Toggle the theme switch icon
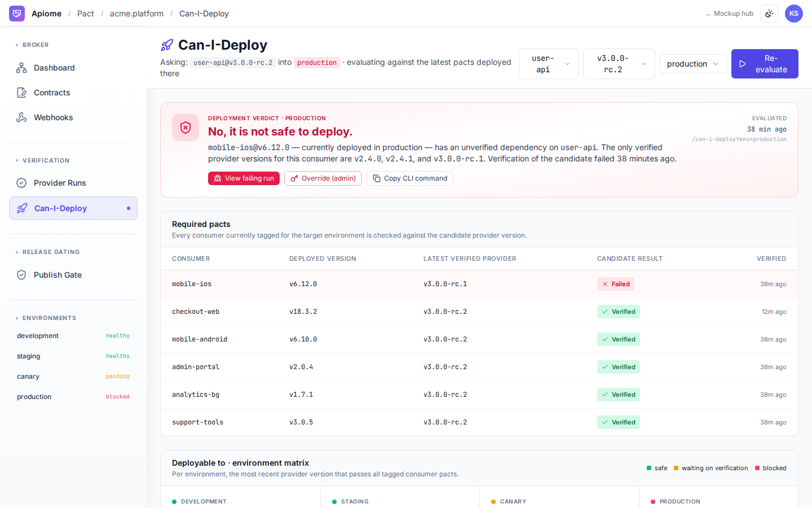 769,14
